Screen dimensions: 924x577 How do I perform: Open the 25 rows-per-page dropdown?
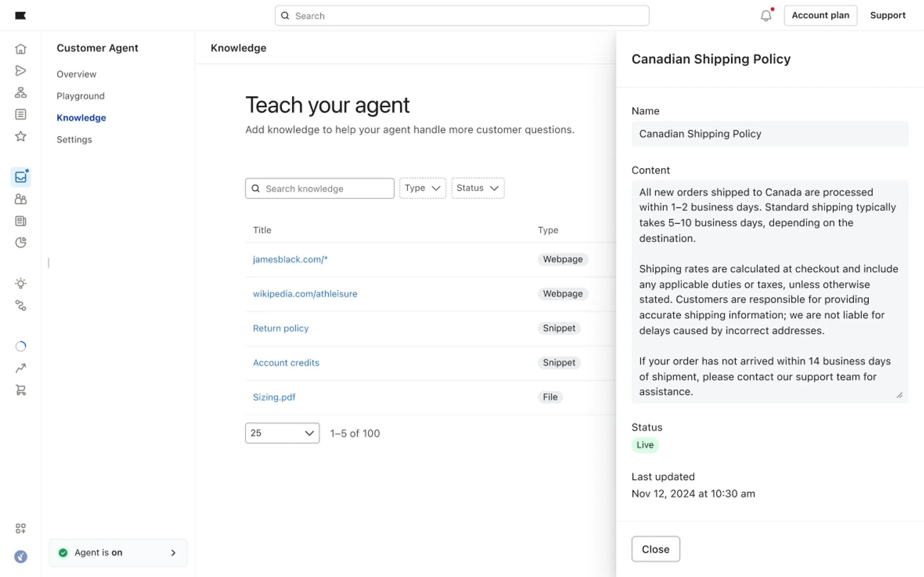[x=282, y=433]
